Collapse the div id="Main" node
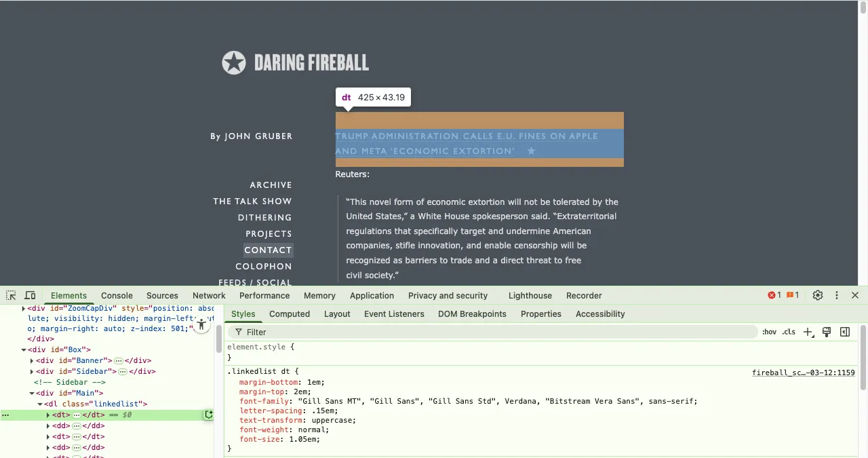 click(x=32, y=394)
